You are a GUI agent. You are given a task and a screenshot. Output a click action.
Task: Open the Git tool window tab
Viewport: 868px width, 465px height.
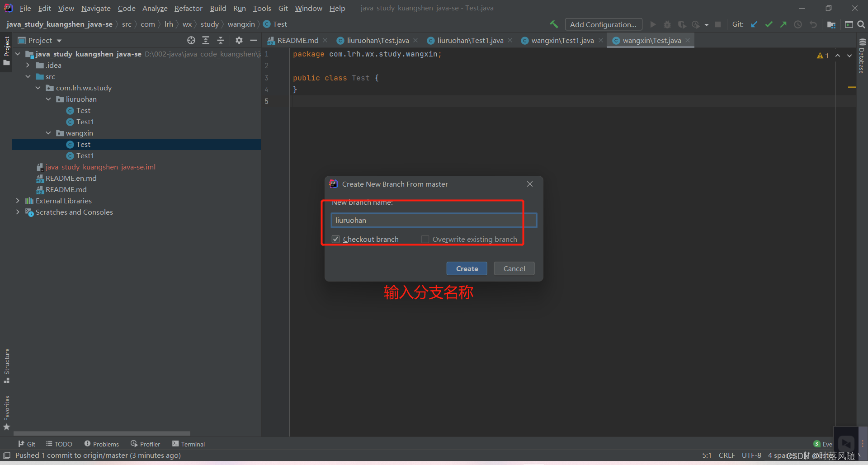pyautogui.click(x=27, y=444)
